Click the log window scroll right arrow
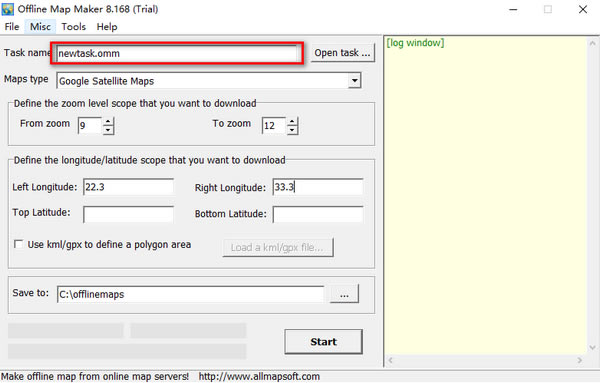 click(x=580, y=360)
